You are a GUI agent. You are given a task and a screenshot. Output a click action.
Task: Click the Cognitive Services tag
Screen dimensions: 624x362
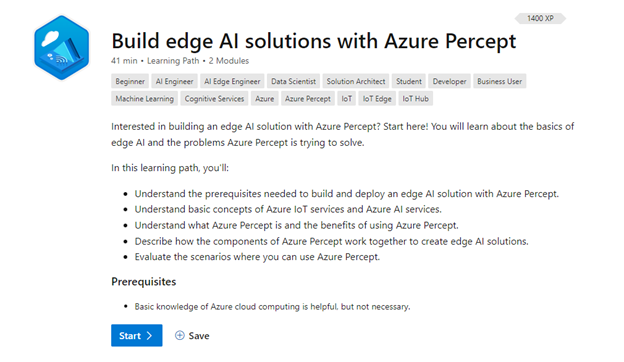tap(214, 99)
